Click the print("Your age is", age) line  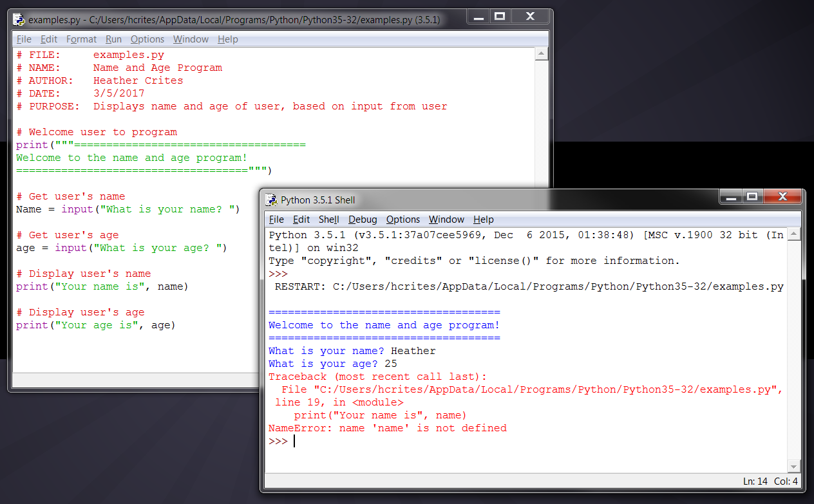[x=97, y=325]
